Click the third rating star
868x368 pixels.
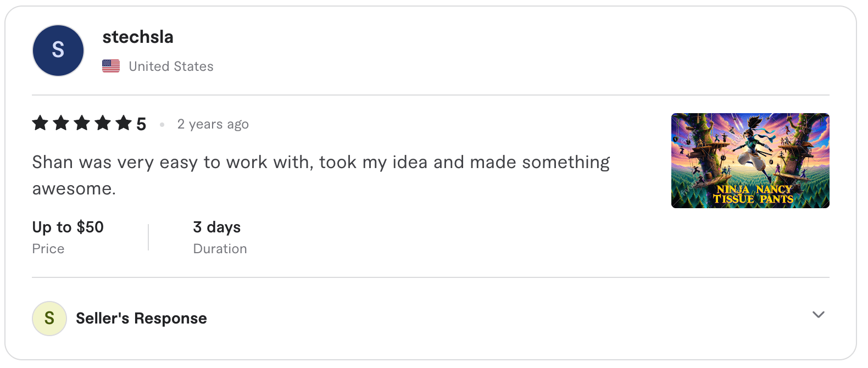[82, 124]
